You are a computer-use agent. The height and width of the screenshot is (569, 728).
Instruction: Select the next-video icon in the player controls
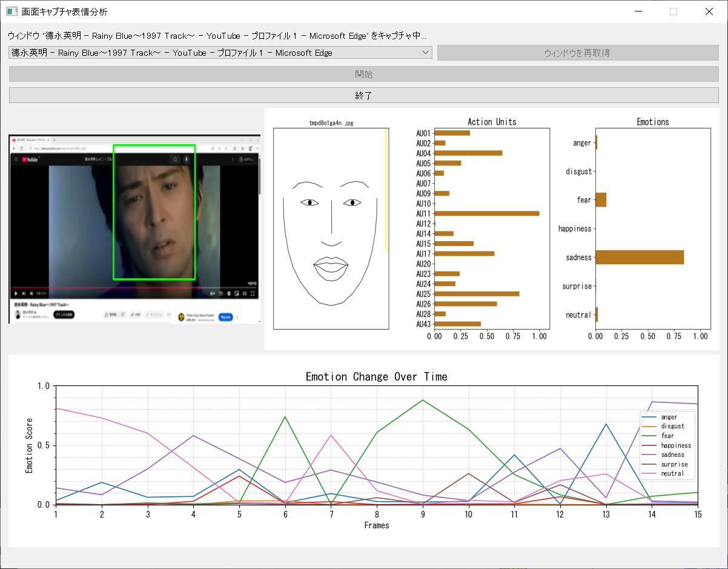pos(23,293)
